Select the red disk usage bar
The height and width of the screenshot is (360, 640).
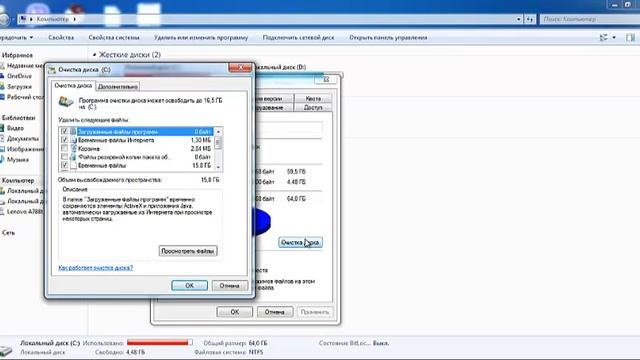click(x=159, y=343)
